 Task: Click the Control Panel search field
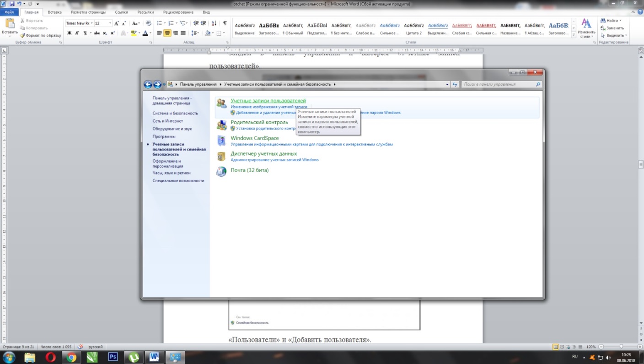[501, 84]
